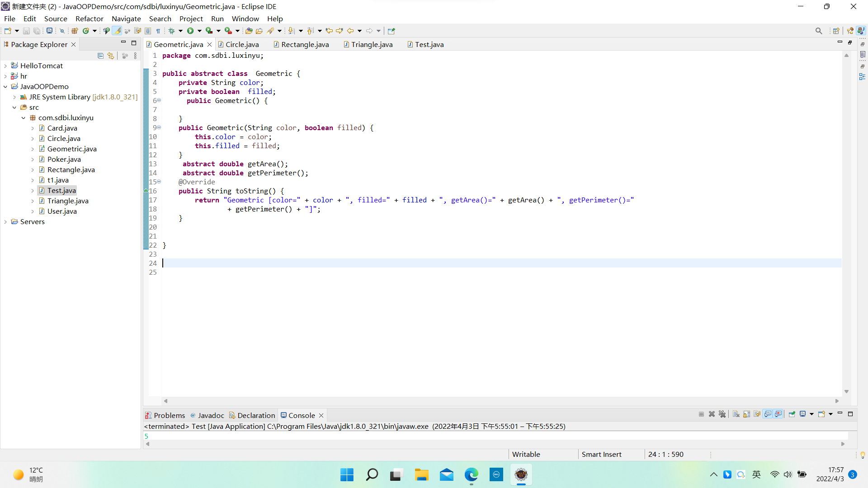Toggle Mark Occurrences highlighter button
Image resolution: width=868 pixels, height=488 pixels.
pos(117,31)
